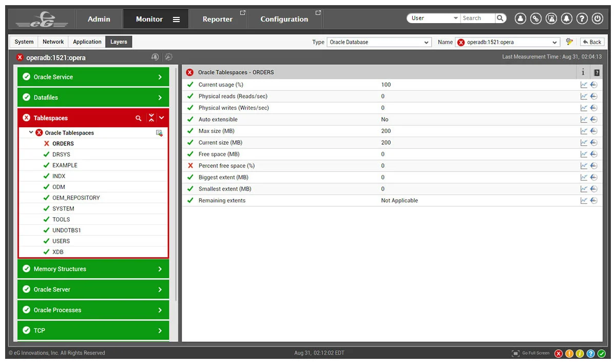This screenshot has height=364, width=616.
Task: Expand the Memory Structures layer
Action: pos(93,269)
